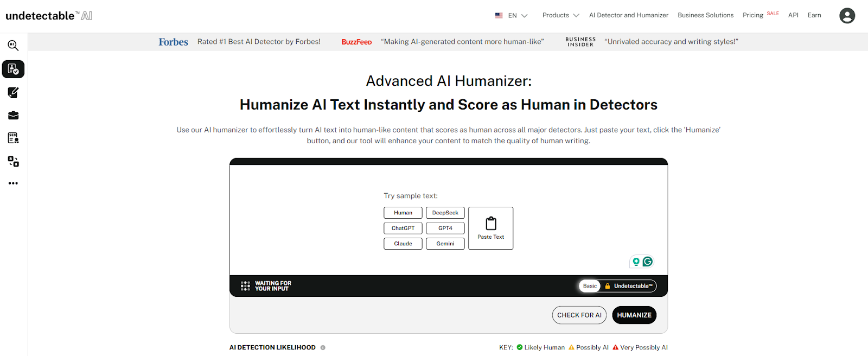Click the AI Detection Likelihood info icon
The width and height of the screenshot is (868, 356).
[323, 348]
